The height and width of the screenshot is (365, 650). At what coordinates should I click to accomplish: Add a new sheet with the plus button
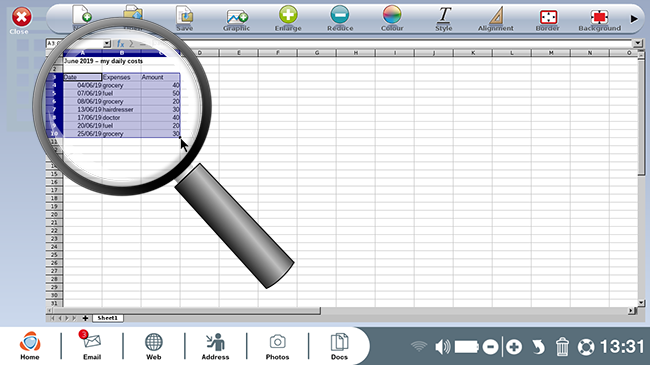click(x=85, y=318)
